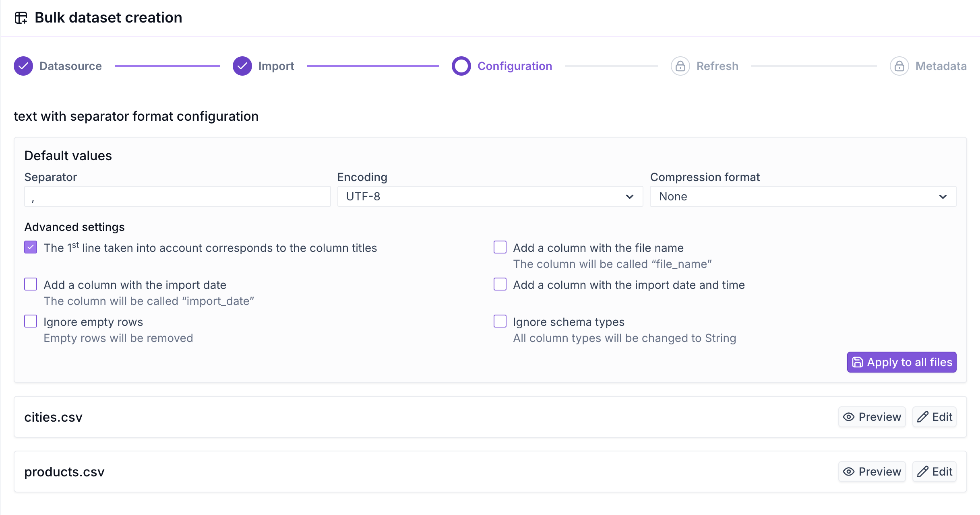Preview the cities.csv file
The height and width of the screenshot is (515, 980).
click(x=872, y=417)
